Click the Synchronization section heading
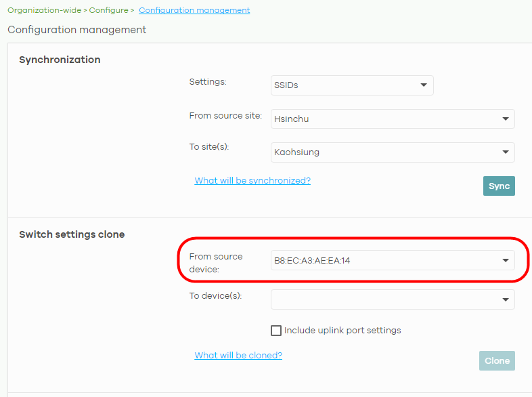This screenshot has width=532, height=397. tap(60, 60)
